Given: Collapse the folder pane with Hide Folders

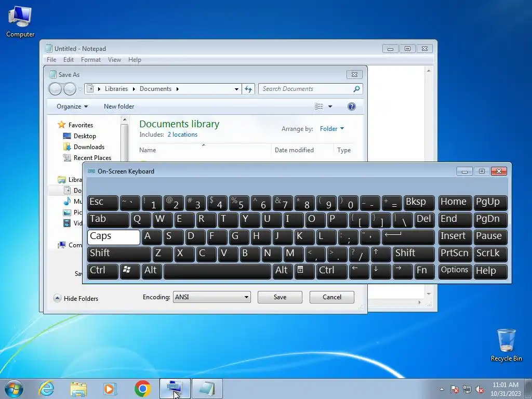Looking at the screenshot, I should (76, 299).
